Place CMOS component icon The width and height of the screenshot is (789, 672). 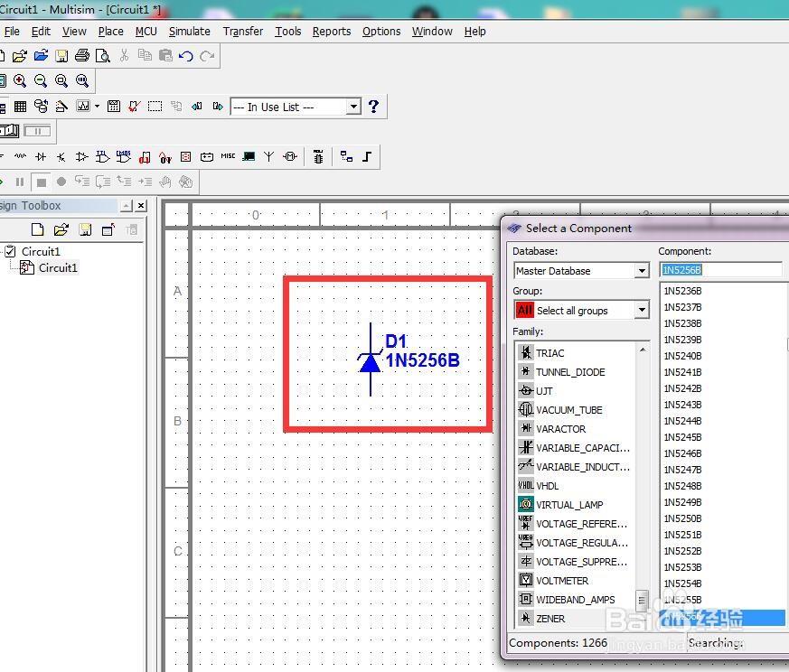(123, 157)
